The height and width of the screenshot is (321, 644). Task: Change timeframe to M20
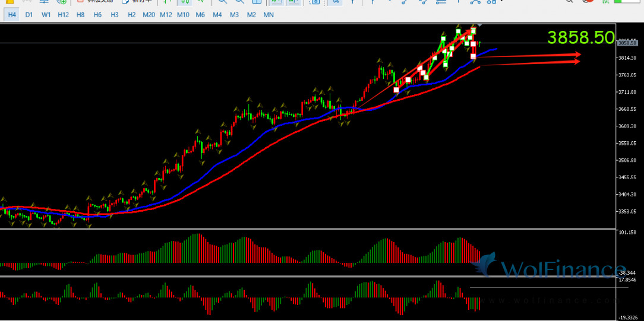point(149,14)
